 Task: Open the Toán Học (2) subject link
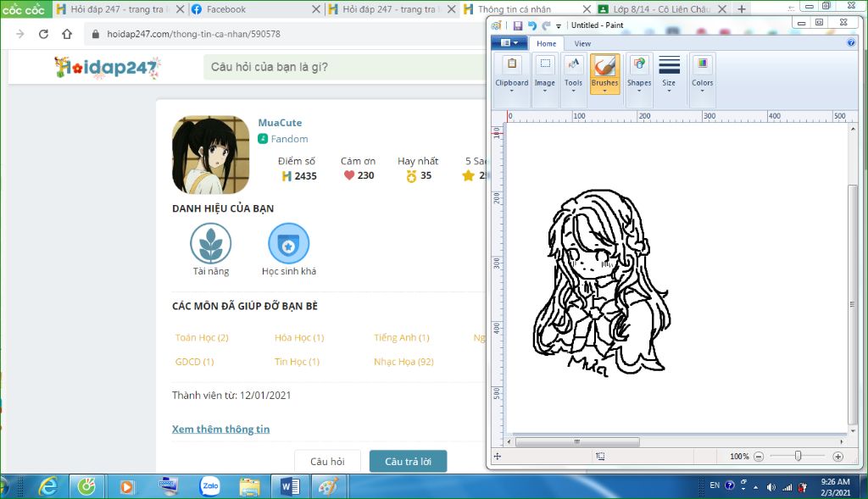[202, 337]
